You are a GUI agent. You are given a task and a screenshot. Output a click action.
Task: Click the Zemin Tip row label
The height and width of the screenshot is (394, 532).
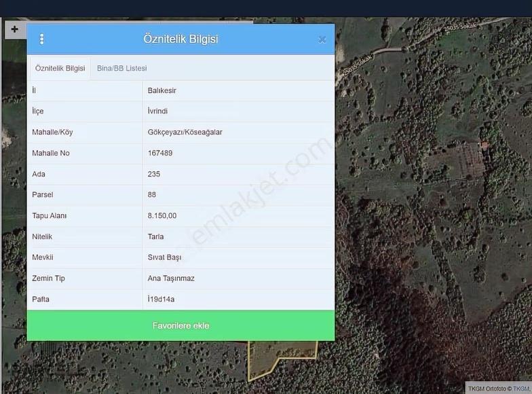pos(48,279)
